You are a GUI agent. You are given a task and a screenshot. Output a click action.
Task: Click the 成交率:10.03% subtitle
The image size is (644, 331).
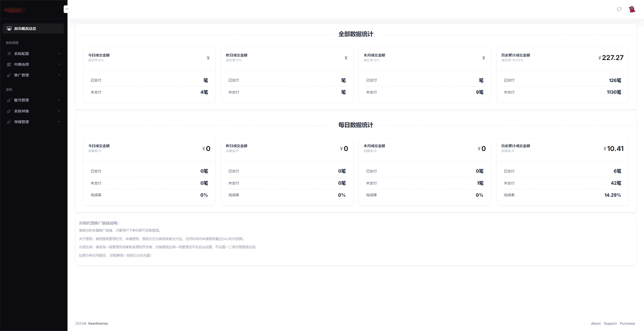tap(512, 61)
